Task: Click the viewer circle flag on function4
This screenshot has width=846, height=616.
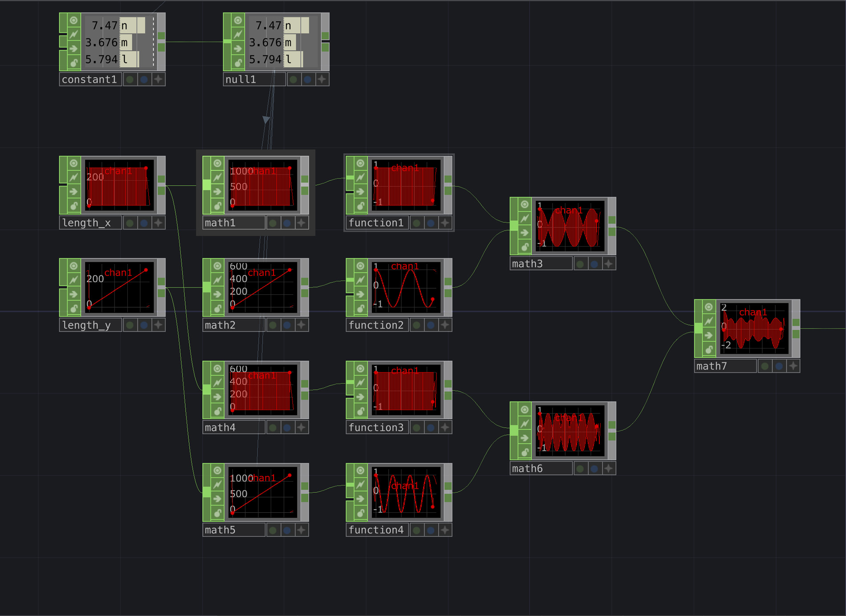Action: click(361, 470)
